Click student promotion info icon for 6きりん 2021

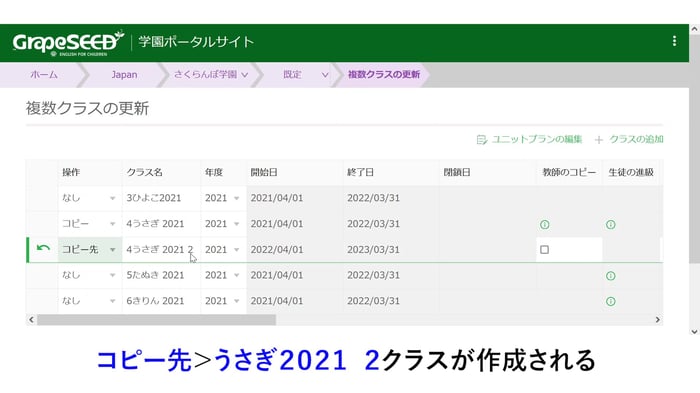(610, 301)
